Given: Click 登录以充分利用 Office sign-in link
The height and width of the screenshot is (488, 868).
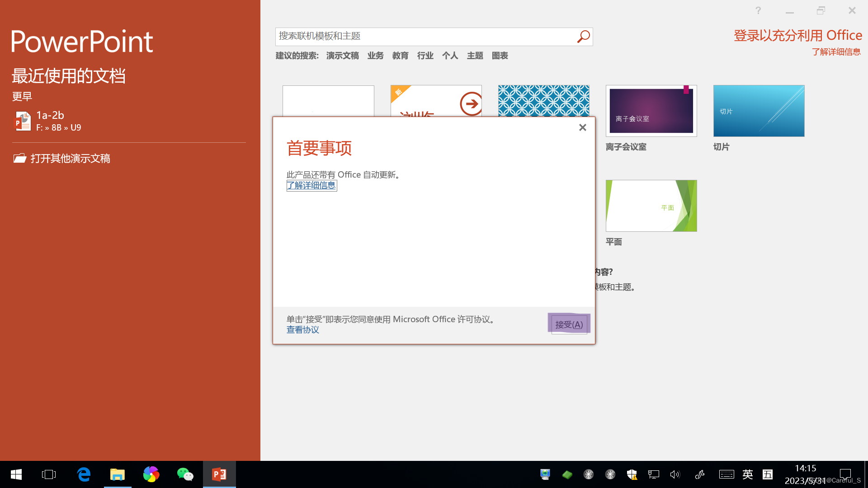Looking at the screenshot, I should pyautogui.click(x=797, y=35).
